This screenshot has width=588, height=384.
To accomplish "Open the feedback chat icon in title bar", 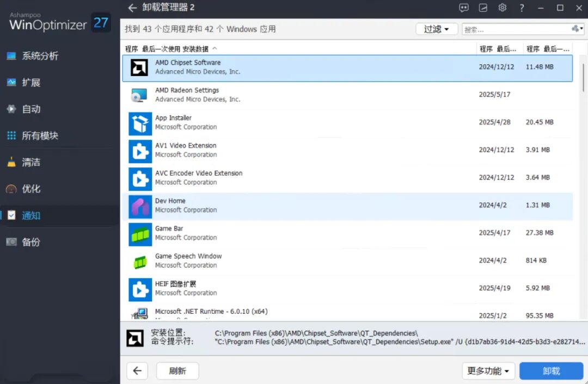I will click(x=463, y=8).
